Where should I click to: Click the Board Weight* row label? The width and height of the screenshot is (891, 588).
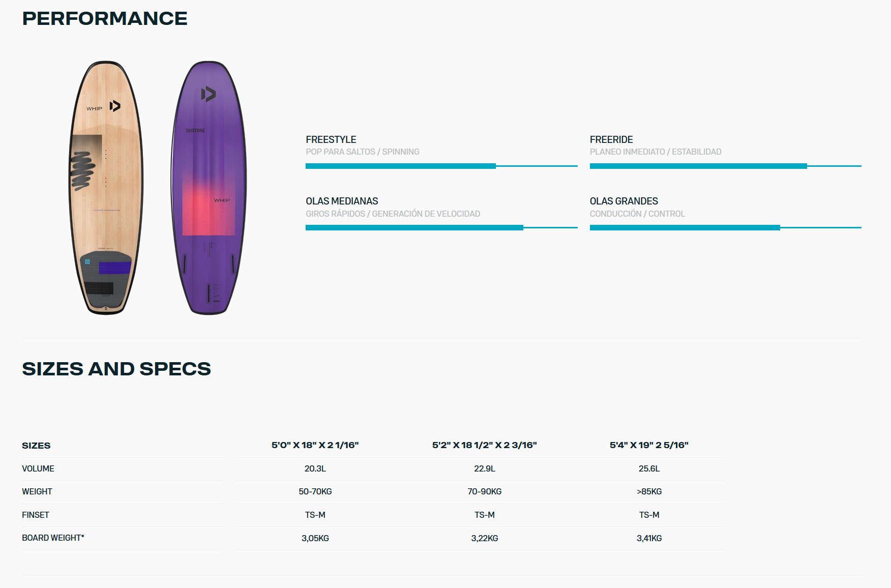point(53,538)
